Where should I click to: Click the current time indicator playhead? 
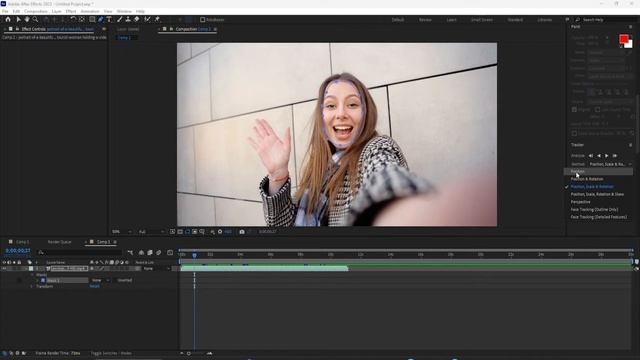(x=194, y=255)
